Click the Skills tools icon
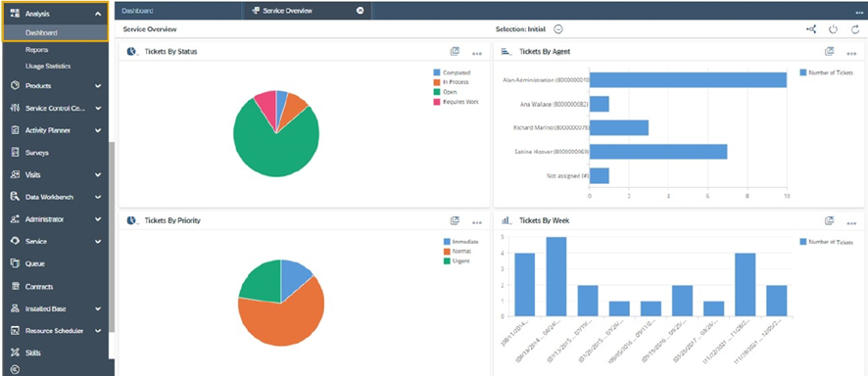Screen dimensions: 868x376 [x=16, y=352]
